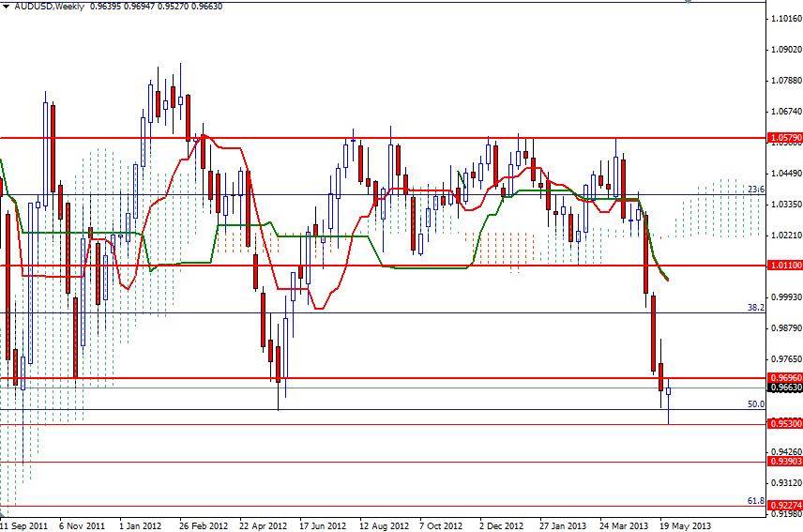803x532 pixels.
Task: Click the 1.02210 price scale value
Action: coord(786,235)
